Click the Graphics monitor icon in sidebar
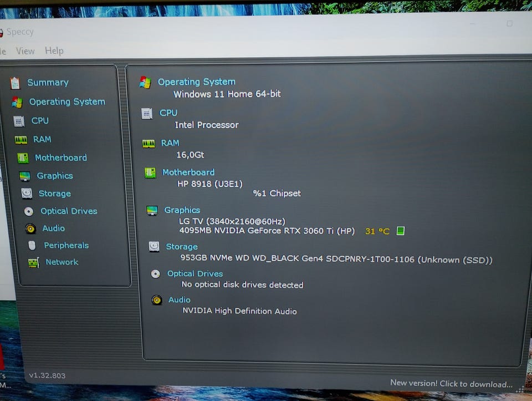The height and width of the screenshot is (401, 532). (25, 176)
